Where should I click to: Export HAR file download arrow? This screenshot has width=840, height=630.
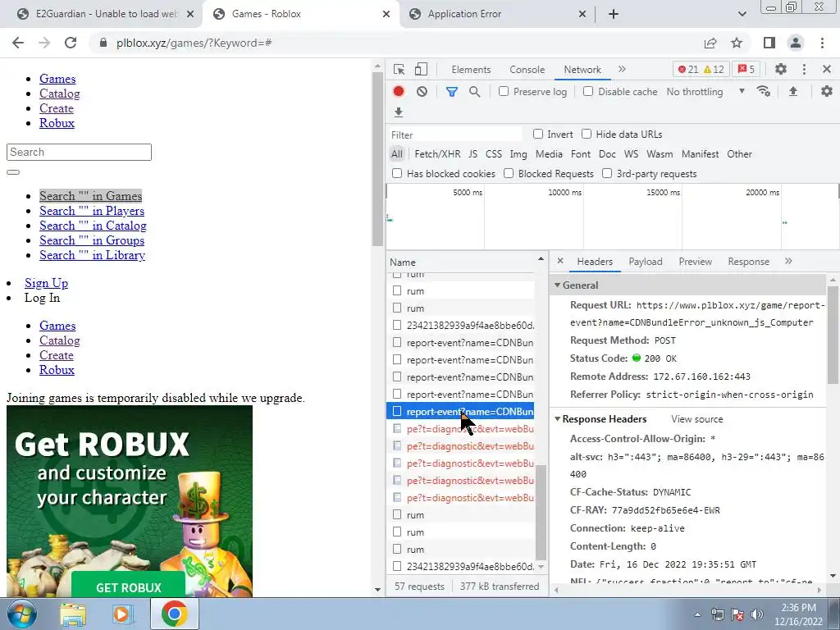[x=398, y=112]
